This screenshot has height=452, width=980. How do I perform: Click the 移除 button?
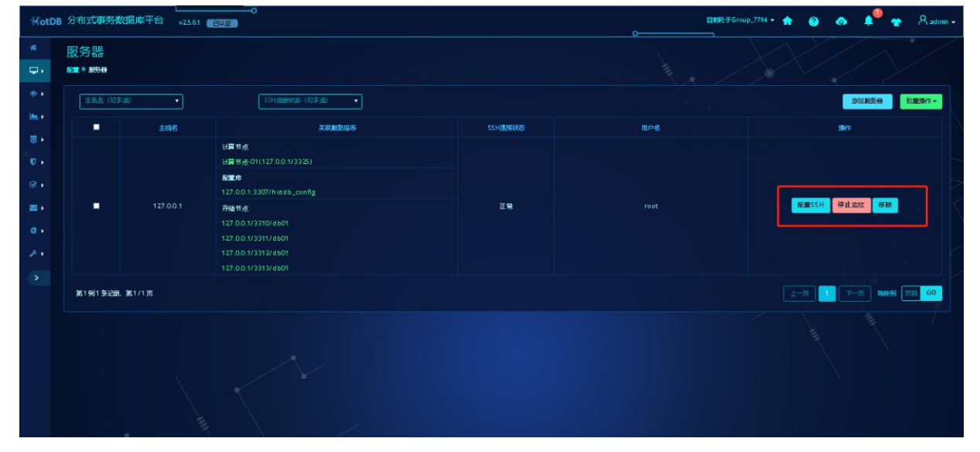[x=885, y=205]
